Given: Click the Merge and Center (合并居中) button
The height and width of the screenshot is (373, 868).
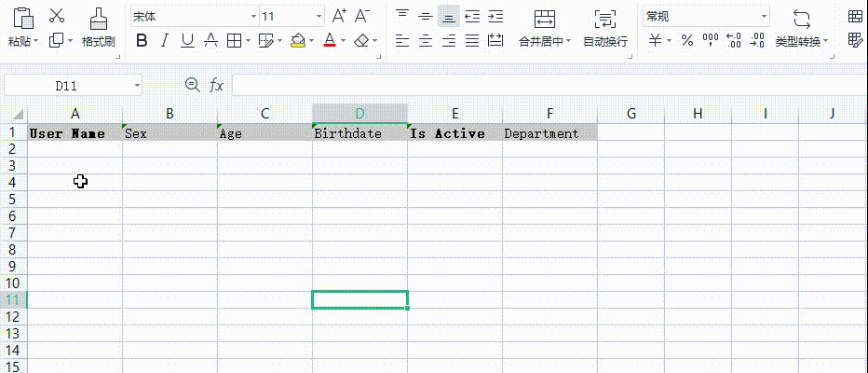Looking at the screenshot, I should coord(545,28).
